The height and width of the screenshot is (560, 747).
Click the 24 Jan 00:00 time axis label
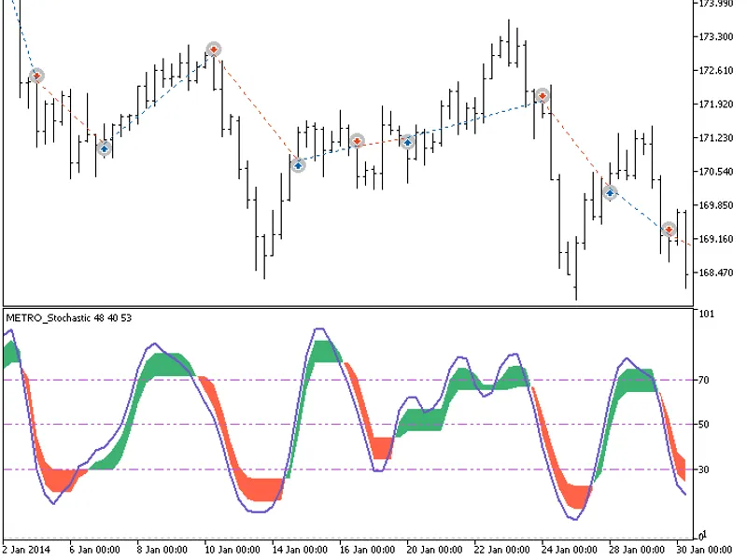[x=570, y=550]
